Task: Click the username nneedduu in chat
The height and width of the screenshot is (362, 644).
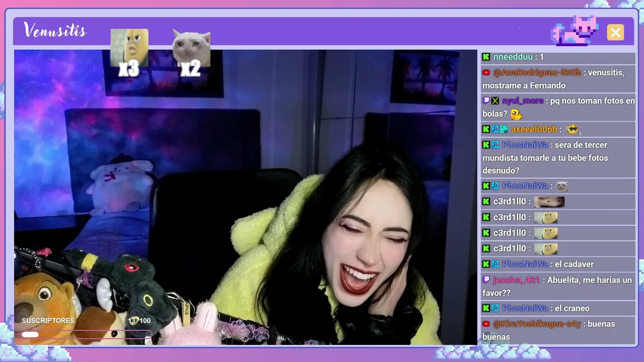Action: (513, 57)
